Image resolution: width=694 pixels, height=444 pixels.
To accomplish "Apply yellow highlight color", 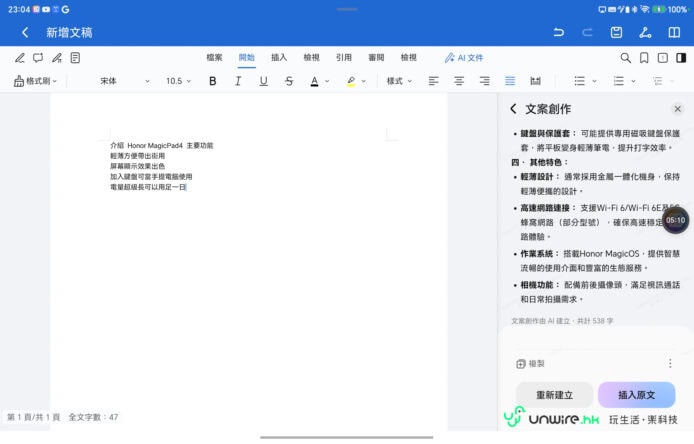I will pyautogui.click(x=351, y=81).
